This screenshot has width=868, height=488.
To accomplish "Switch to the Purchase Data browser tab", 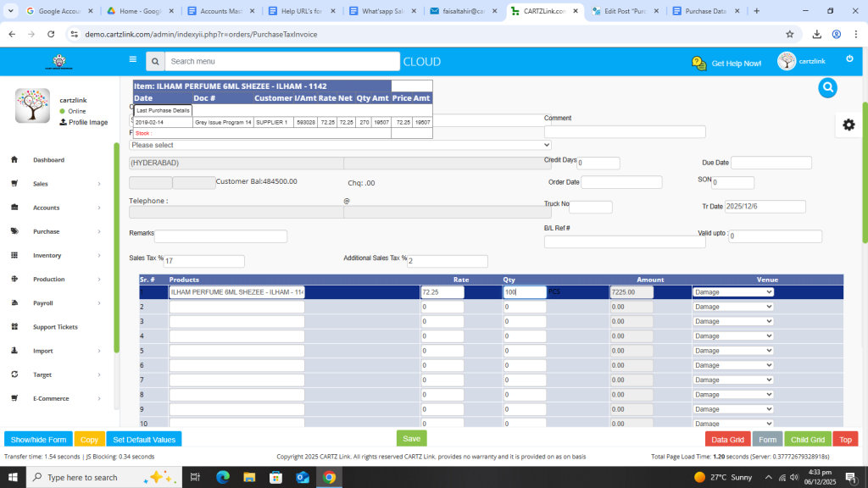I will [x=704, y=11].
